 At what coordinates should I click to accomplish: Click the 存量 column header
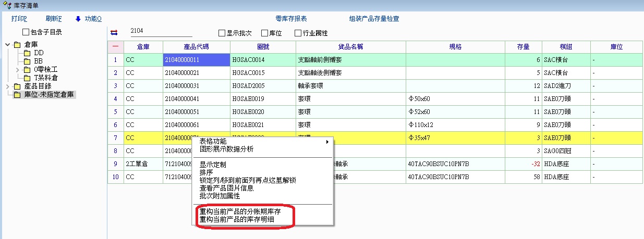tap(523, 47)
